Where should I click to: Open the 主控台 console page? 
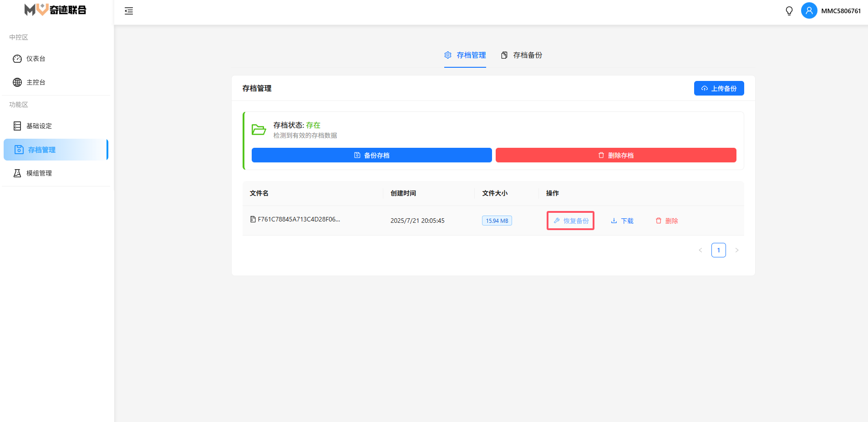pos(36,82)
